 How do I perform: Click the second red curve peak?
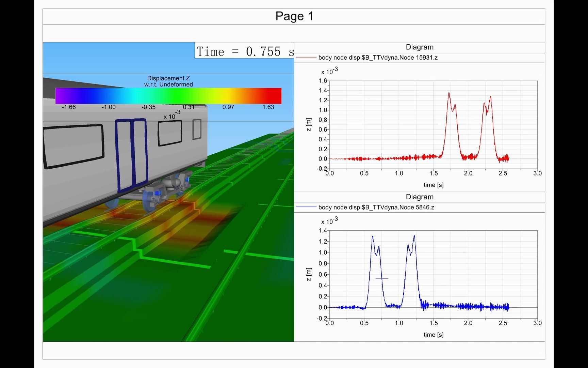tap(490, 97)
